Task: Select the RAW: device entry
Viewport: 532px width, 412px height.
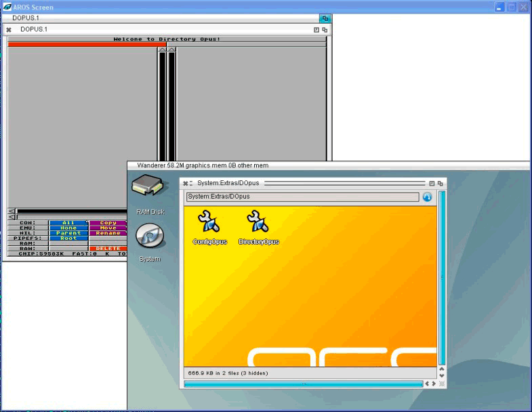Action: click(x=28, y=249)
